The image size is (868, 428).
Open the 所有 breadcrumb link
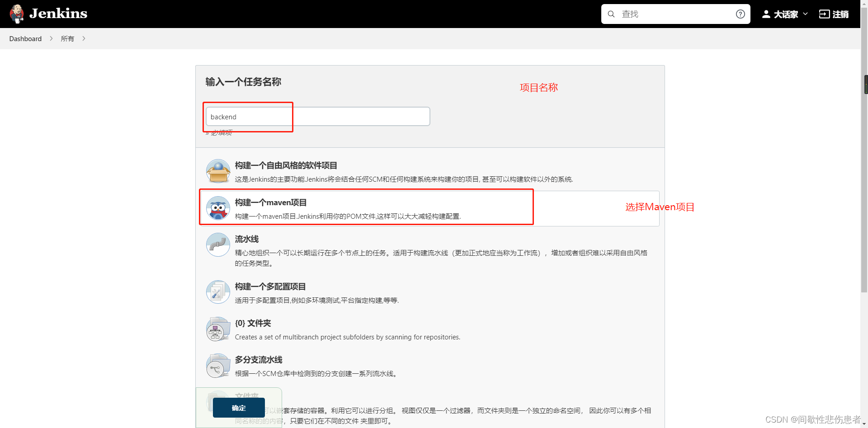(x=67, y=39)
